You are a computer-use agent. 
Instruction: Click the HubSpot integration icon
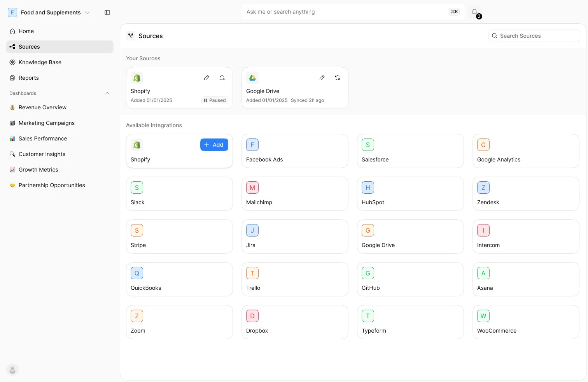(x=368, y=187)
